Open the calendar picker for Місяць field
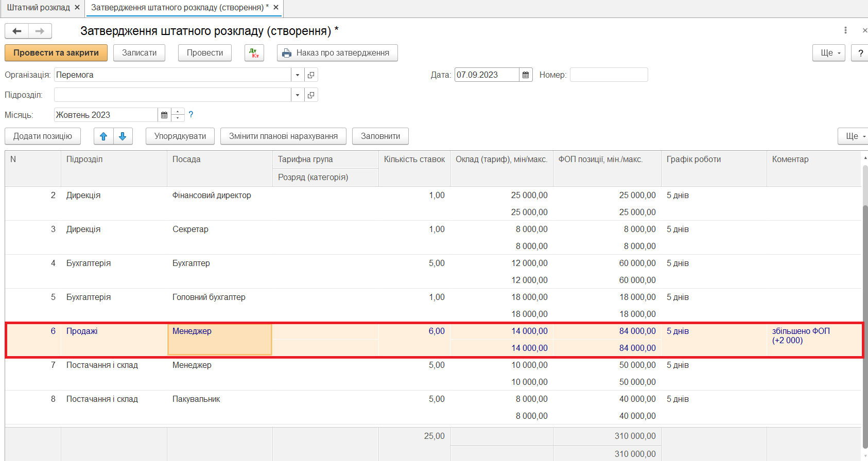The height and width of the screenshot is (461, 868). [x=164, y=115]
